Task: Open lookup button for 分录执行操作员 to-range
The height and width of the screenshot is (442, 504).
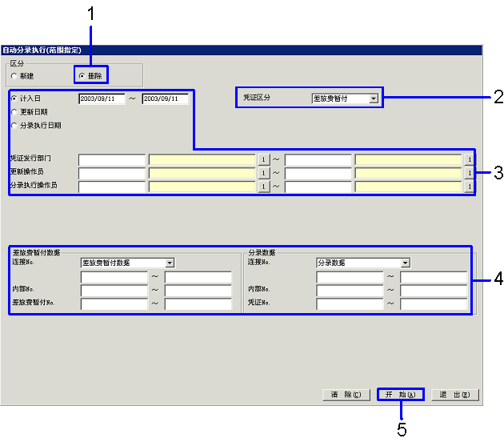Action: coord(470,187)
